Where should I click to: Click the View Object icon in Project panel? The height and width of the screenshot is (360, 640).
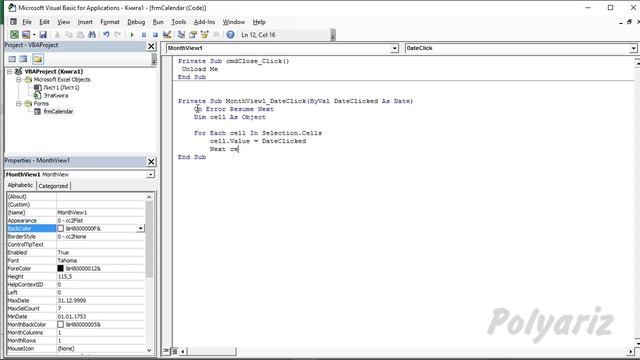point(23,59)
